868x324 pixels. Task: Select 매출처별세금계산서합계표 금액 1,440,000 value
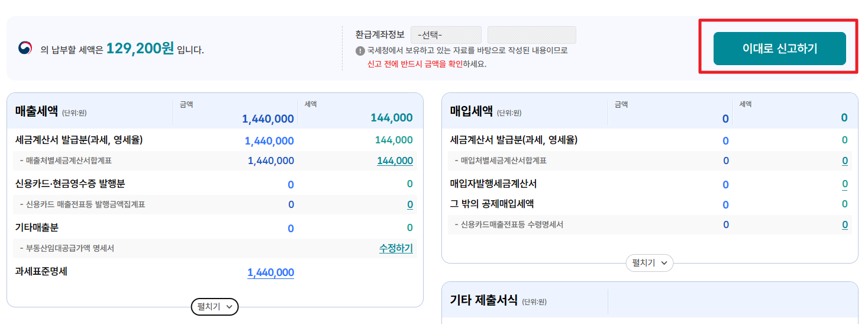coord(271,161)
